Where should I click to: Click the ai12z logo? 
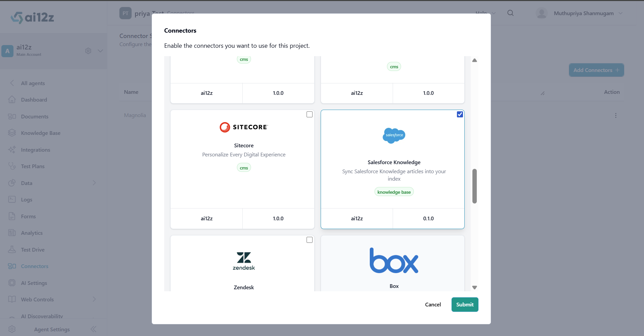[32, 17]
